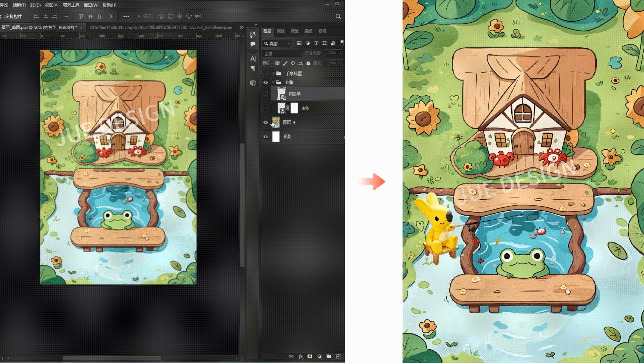Filter layers by type (T) icon
The width and height of the screenshot is (644, 363).
(316, 43)
